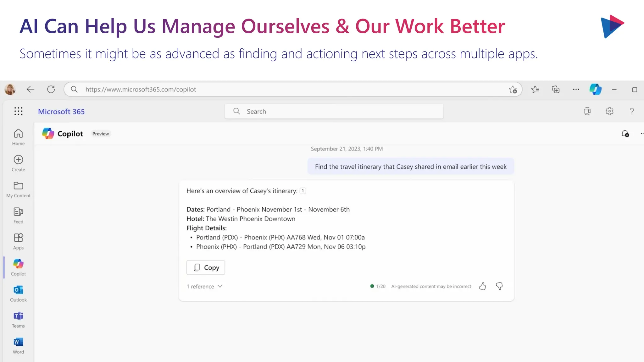Select Copilot in the sidebar
Image resolution: width=644 pixels, height=362 pixels.
click(x=18, y=268)
